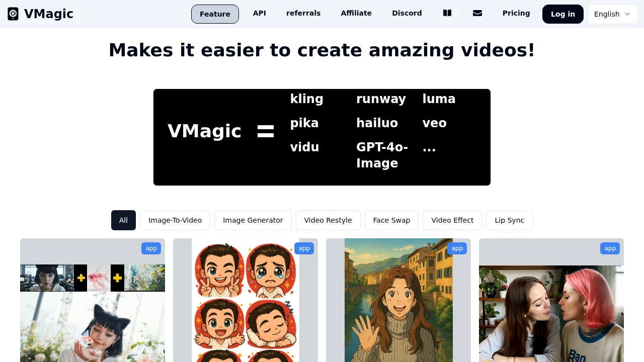Enable the Lip Sync filter

click(509, 220)
